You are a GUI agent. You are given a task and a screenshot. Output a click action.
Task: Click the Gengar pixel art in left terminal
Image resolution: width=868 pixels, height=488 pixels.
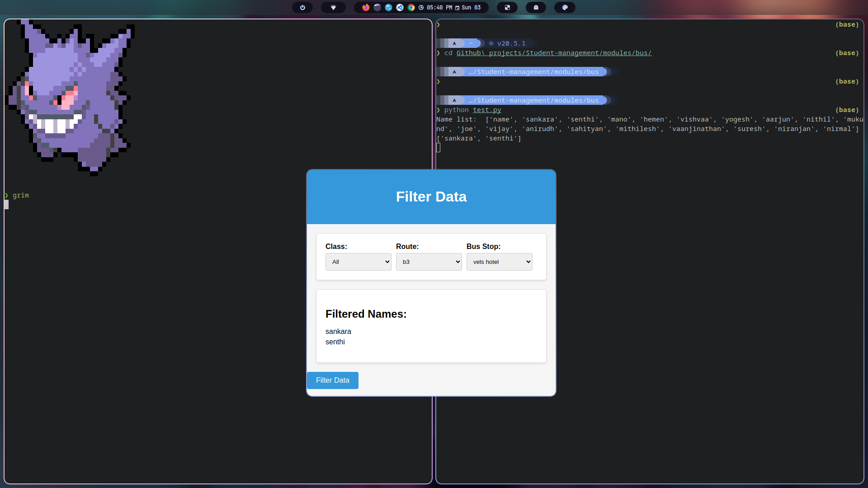[x=70, y=97]
